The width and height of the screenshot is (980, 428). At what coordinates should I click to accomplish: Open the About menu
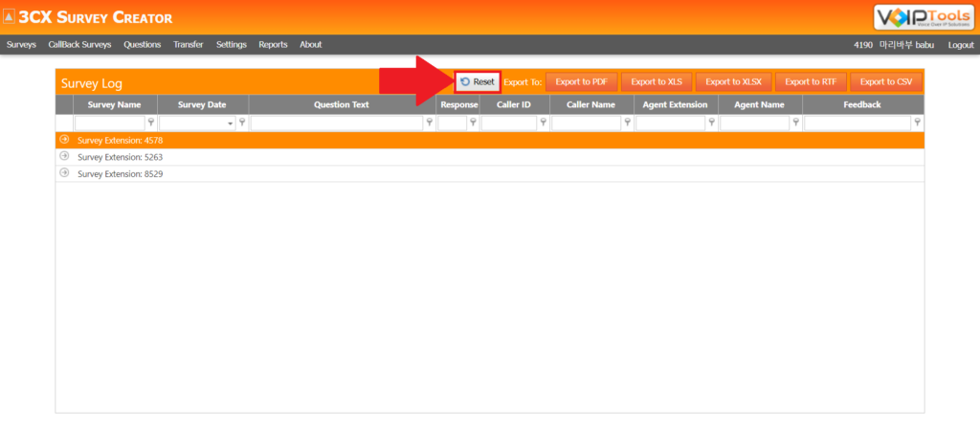tap(311, 44)
